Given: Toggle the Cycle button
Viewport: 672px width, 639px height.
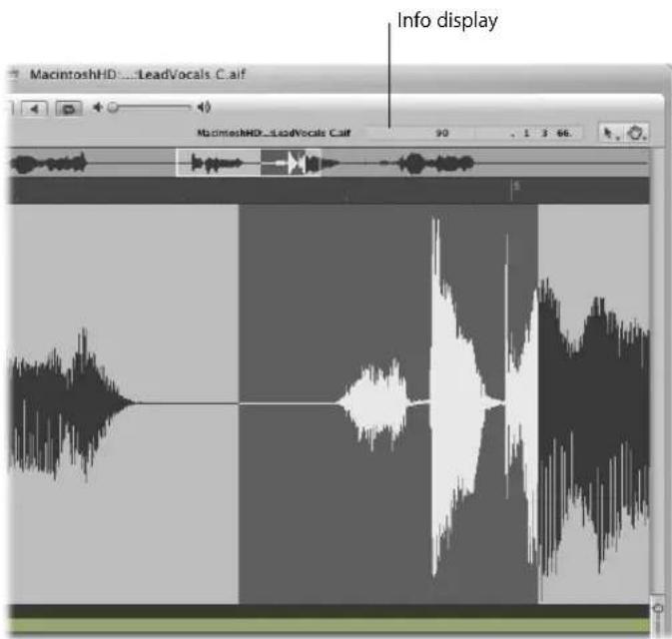Looking at the screenshot, I should click(69, 109).
